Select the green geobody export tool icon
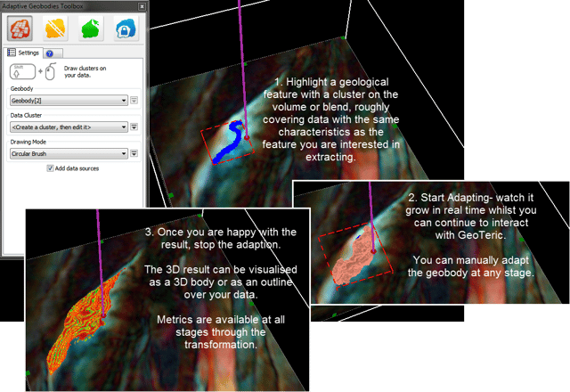This screenshot has height=392, width=570. click(x=90, y=29)
